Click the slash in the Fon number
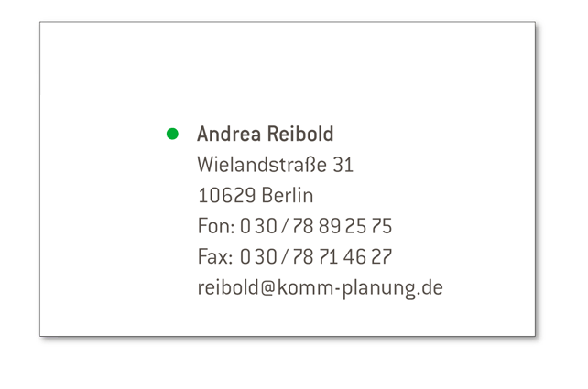 click(285, 226)
